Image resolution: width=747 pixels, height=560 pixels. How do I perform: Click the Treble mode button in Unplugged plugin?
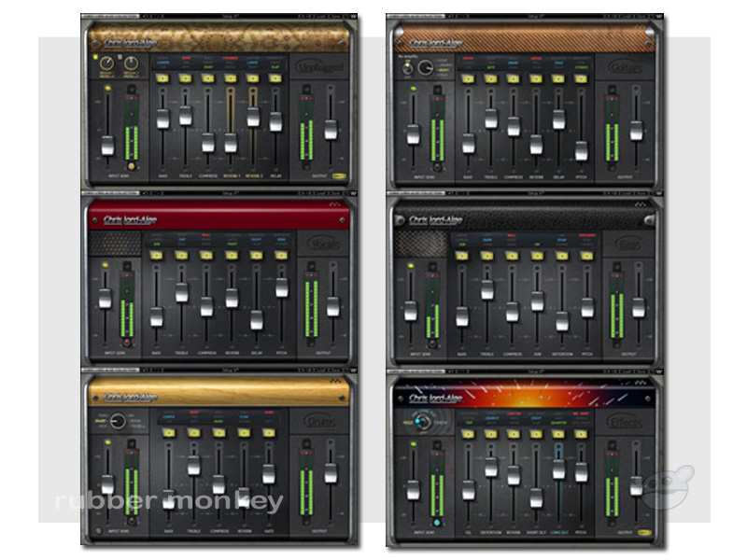(x=185, y=78)
